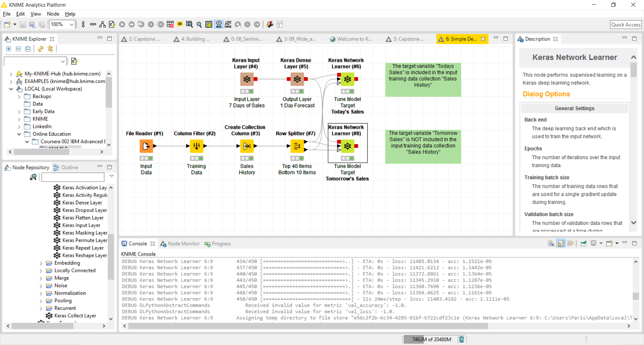
Task: Switch to the Welcome to KNIME tab
Action: [351, 39]
